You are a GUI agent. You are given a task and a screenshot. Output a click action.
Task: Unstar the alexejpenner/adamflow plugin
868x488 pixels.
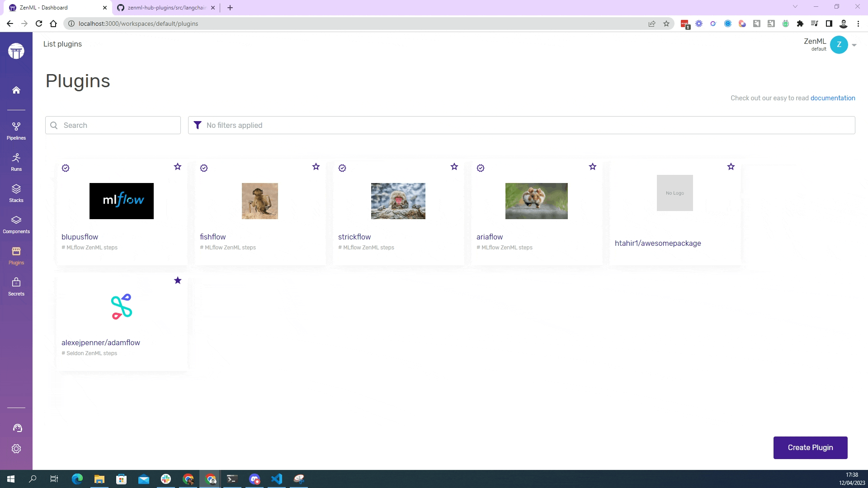178,281
